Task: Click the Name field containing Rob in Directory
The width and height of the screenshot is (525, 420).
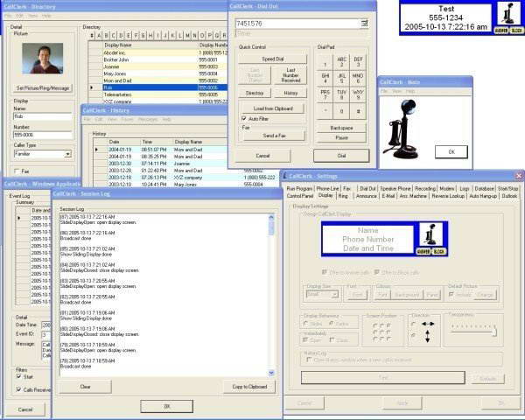Action: click(x=43, y=116)
